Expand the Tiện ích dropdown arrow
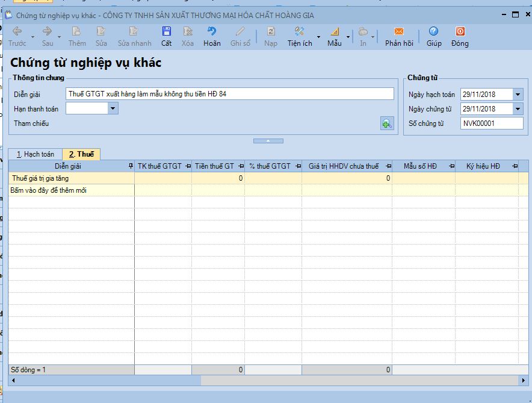Viewport: 532px width, 403px height. tap(318, 37)
